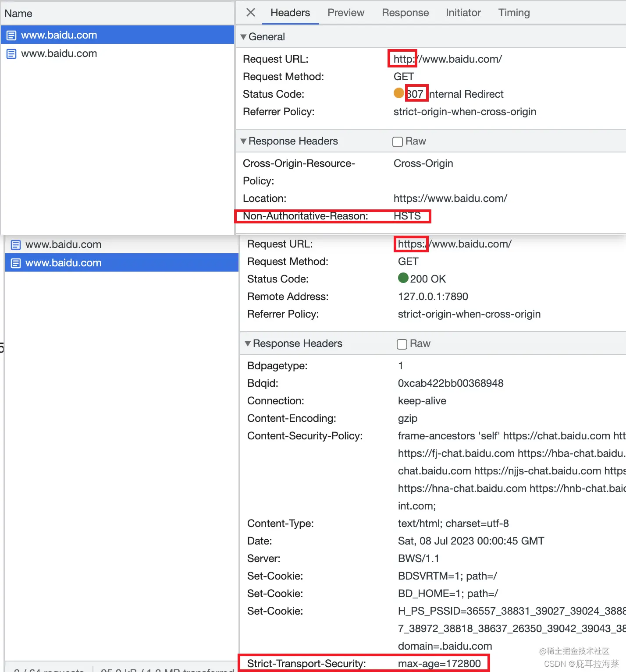Collapse the lower Response Headers section
This screenshot has width=626, height=672.
tap(248, 343)
